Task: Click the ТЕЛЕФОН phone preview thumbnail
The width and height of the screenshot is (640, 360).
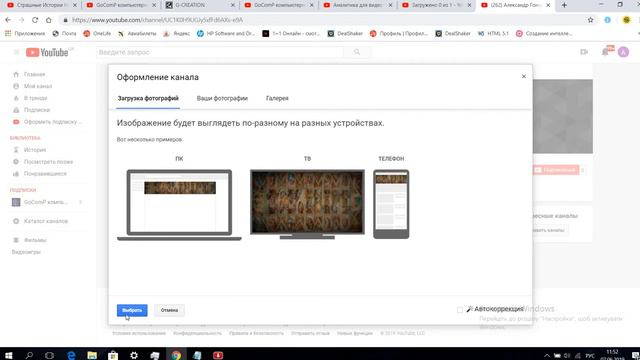Action: tap(391, 204)
